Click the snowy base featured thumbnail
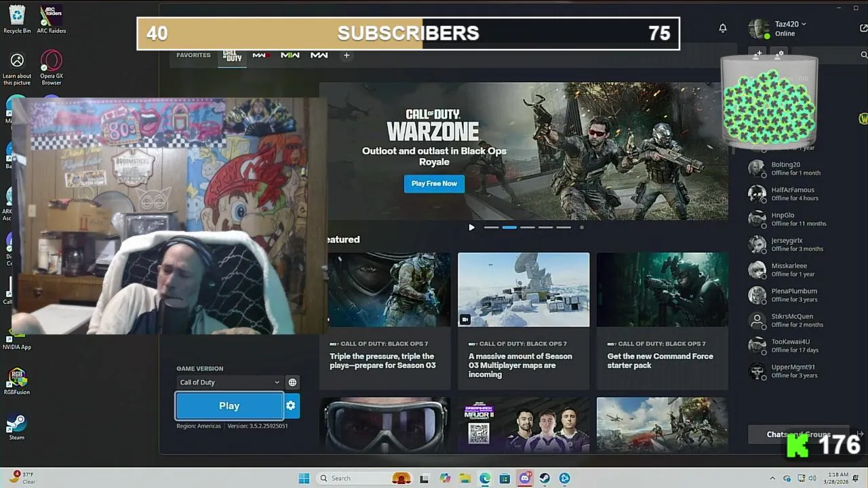This screenshot has width=868, height=488. pos(524,289)
